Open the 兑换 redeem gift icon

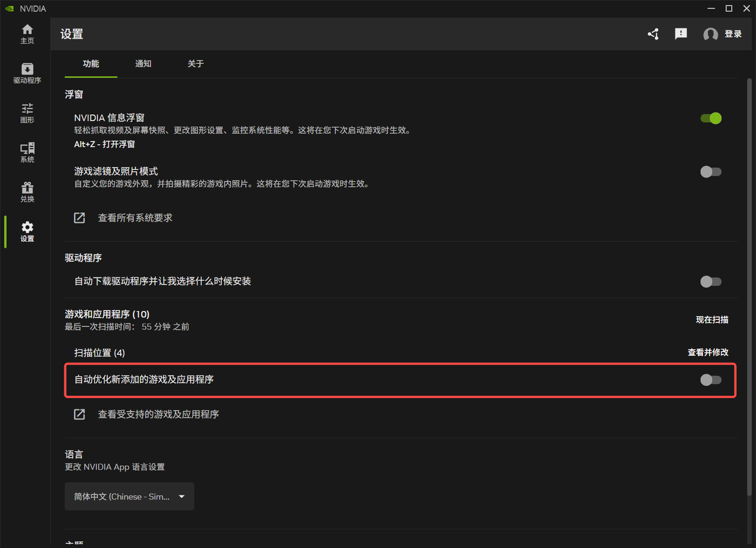tap(27, 193)
